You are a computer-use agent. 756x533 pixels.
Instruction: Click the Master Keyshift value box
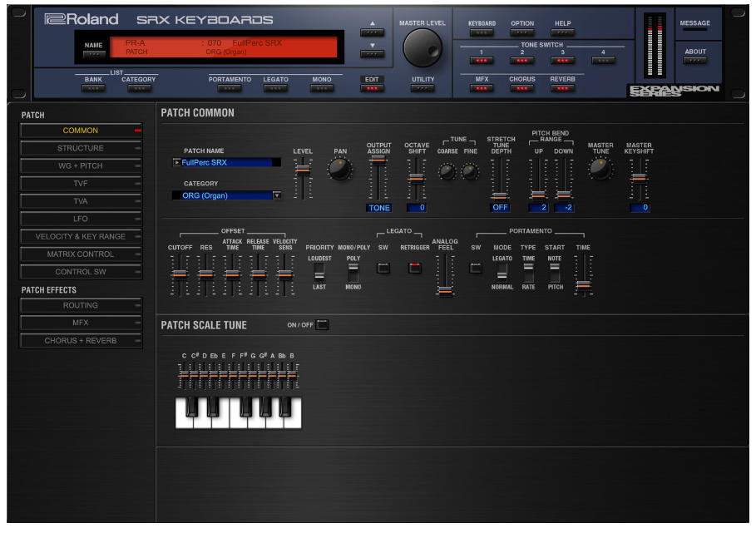(640, 208)
